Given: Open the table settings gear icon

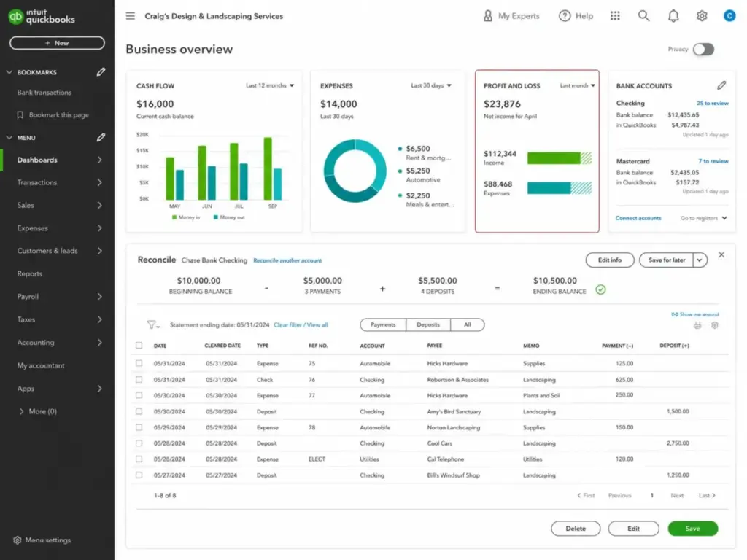Looking at the screenshot, I should tap(715, 325).
